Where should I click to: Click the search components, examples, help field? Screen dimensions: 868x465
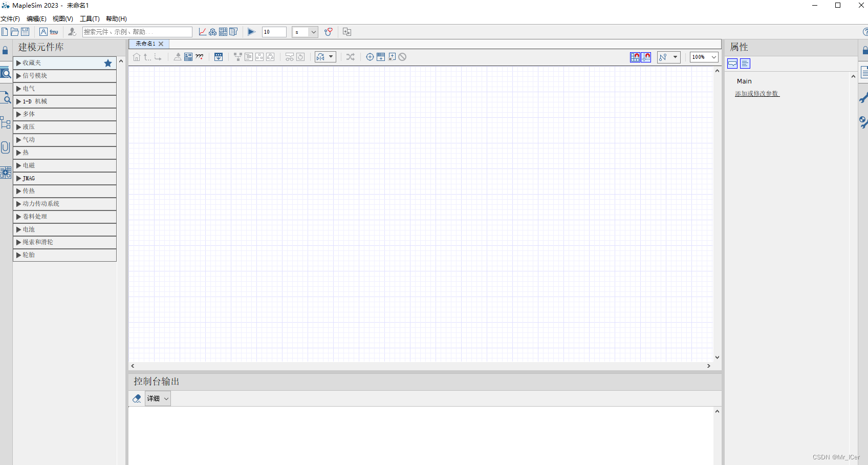click(x=137, y=32)
